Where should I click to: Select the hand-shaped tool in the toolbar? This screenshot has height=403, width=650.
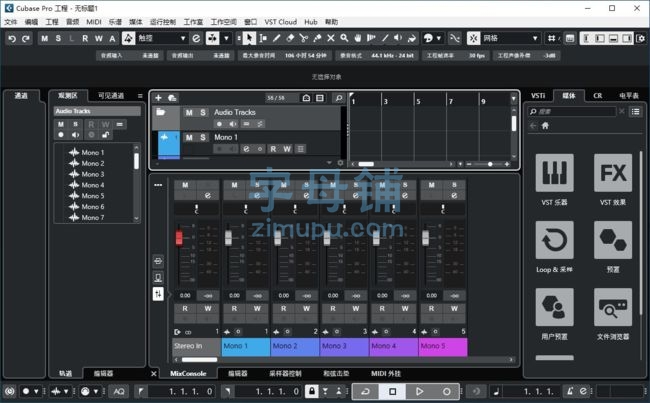tap(358, 39)
